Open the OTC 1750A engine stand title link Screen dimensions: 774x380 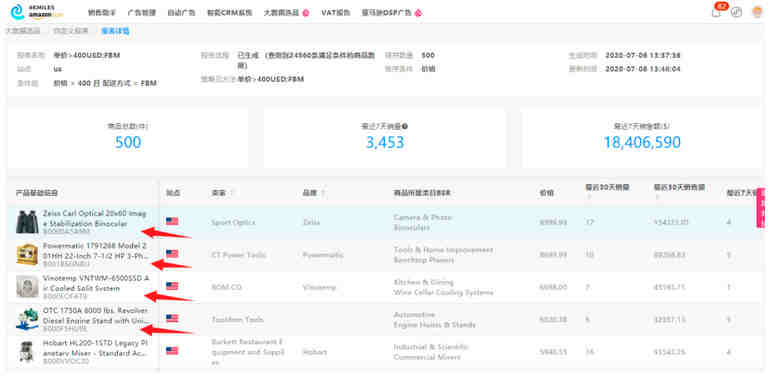(x=95, y=316)
